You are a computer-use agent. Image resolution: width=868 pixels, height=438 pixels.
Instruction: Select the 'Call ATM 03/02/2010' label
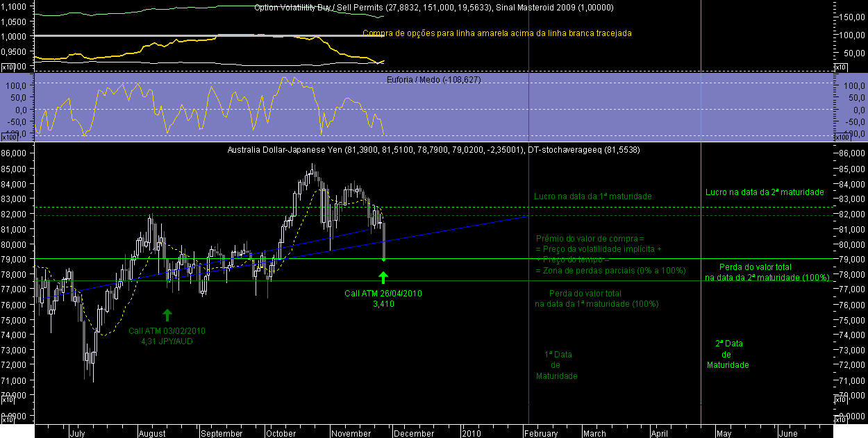pyautogui.click(x=167, y=330)
